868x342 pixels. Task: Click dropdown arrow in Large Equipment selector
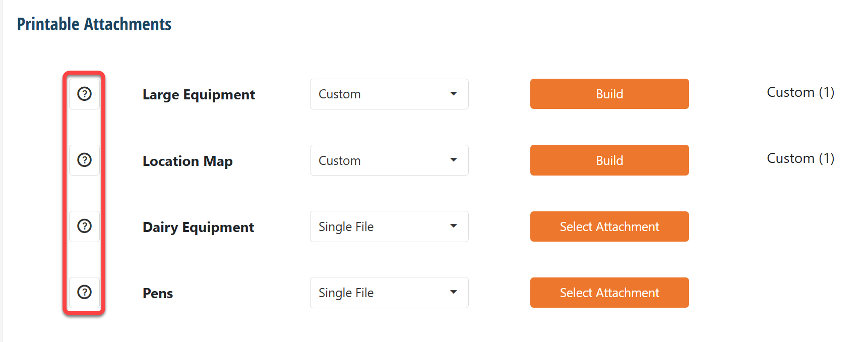pos(453,94)
